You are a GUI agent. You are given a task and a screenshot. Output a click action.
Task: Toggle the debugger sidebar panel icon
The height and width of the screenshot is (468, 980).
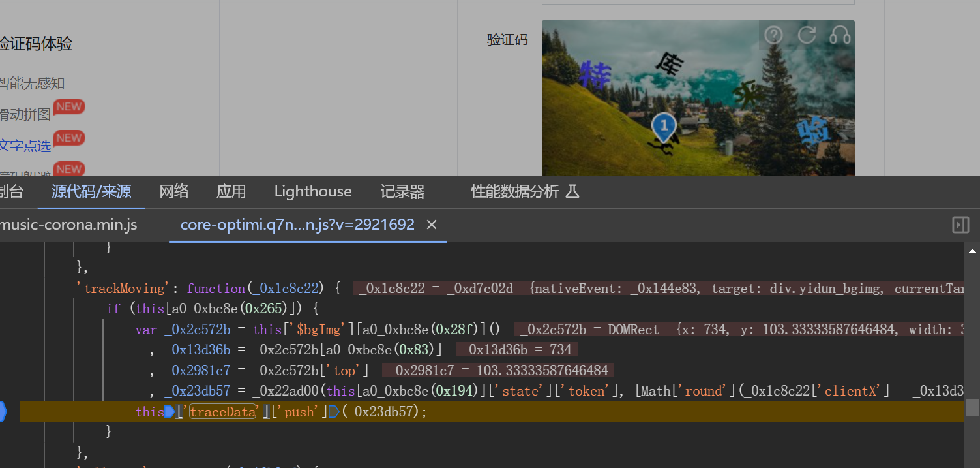(960, 225)
